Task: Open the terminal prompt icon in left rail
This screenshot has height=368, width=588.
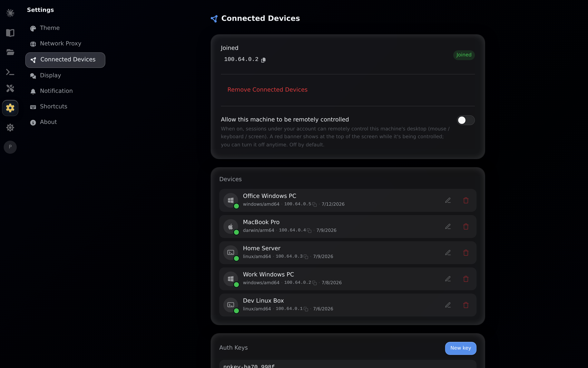Action: pyautogui.click(x=10, y=72)
